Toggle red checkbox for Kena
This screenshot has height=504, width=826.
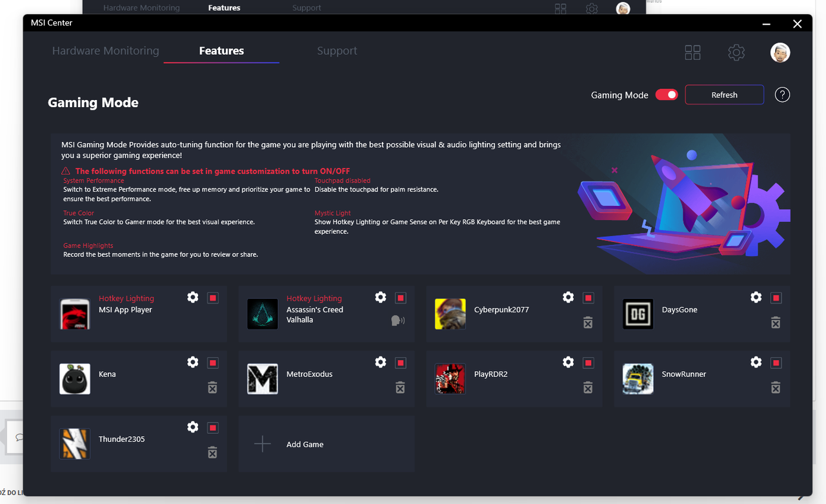pyautogui.click(x=213, y=363)
